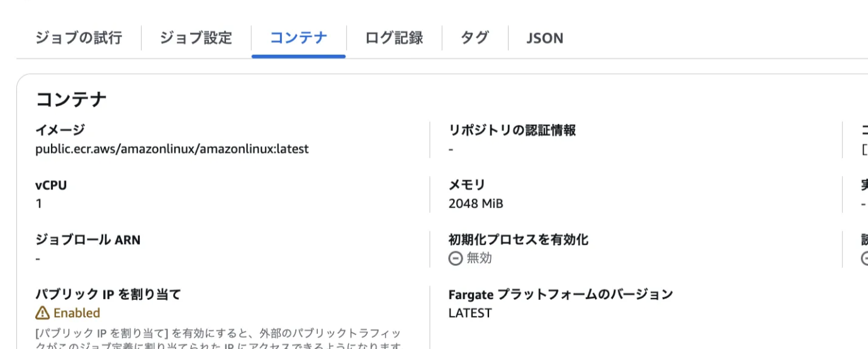Click the 無効 status text
This screenshot has height=349, width=868.
[x=479, y=258]
